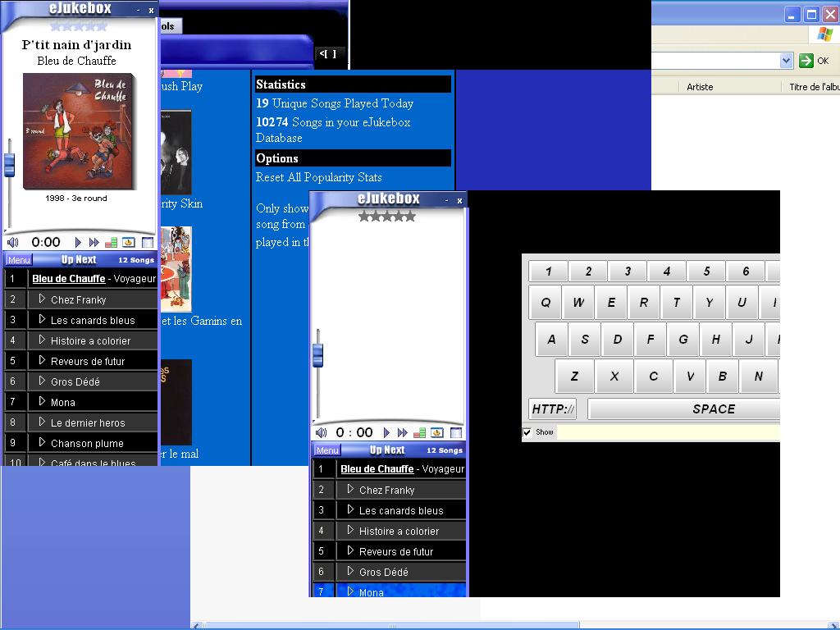Image resolution: width=840 pixels, height=630 pixels.
Task: Click Q key on on-screen keyboard
Action: coord(546,302)
